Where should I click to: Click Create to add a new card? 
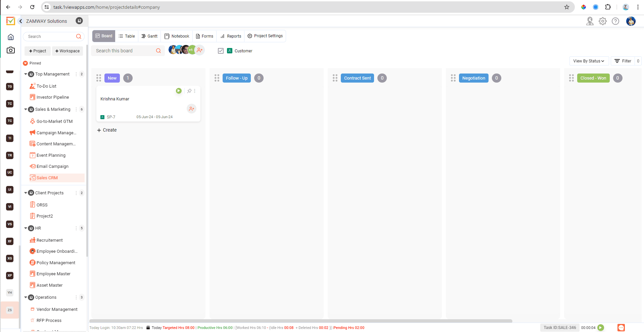point(107,130)
